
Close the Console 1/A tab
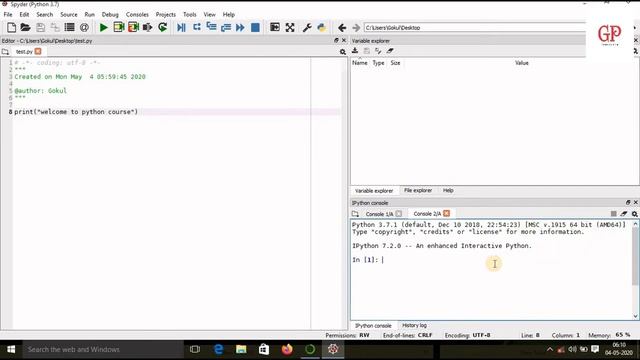coord(399,213)
